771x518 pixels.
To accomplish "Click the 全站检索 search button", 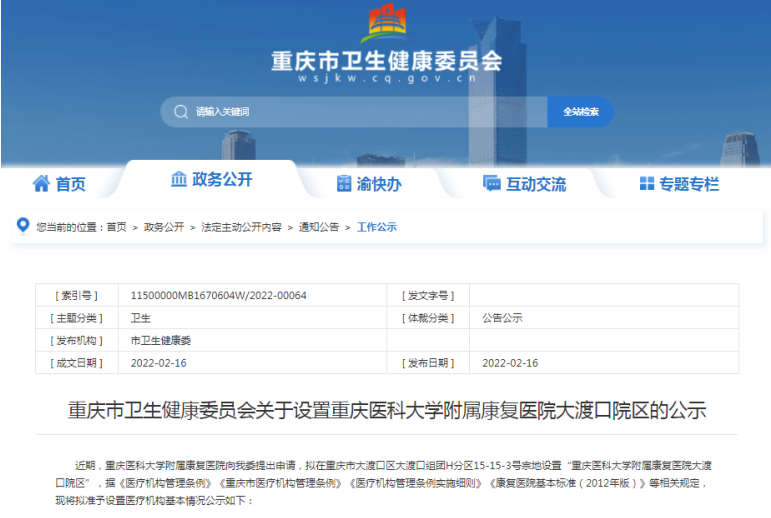I will [x=580, y=112].
